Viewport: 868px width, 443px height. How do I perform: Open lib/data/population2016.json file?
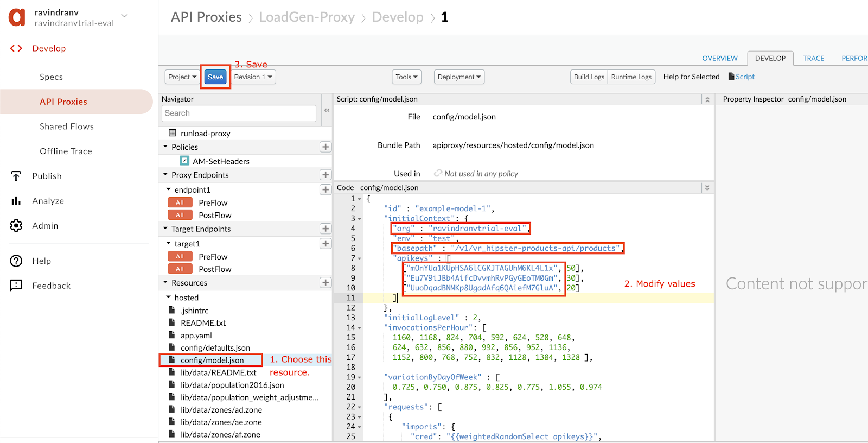(232, 385)
